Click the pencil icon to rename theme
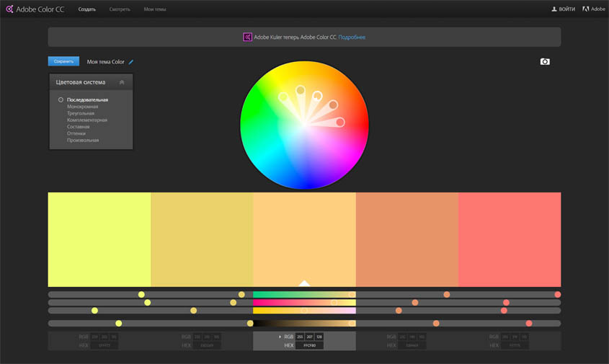609x364 pixels. (131, 62)
